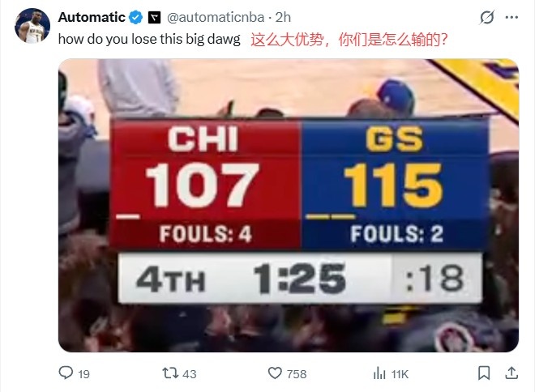The image size is (539, 392).
Task: Click the 11K views count
Action: click(400, 374)
